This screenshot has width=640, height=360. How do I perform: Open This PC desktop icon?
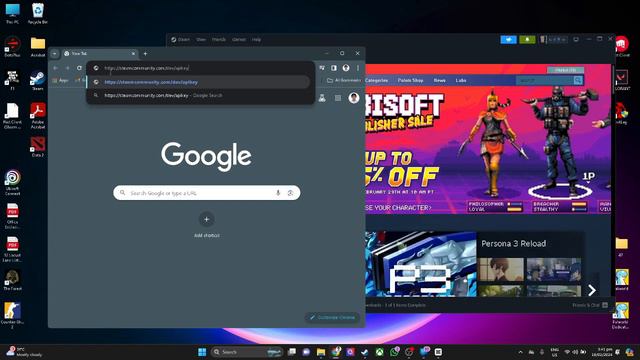pos(12,13)
